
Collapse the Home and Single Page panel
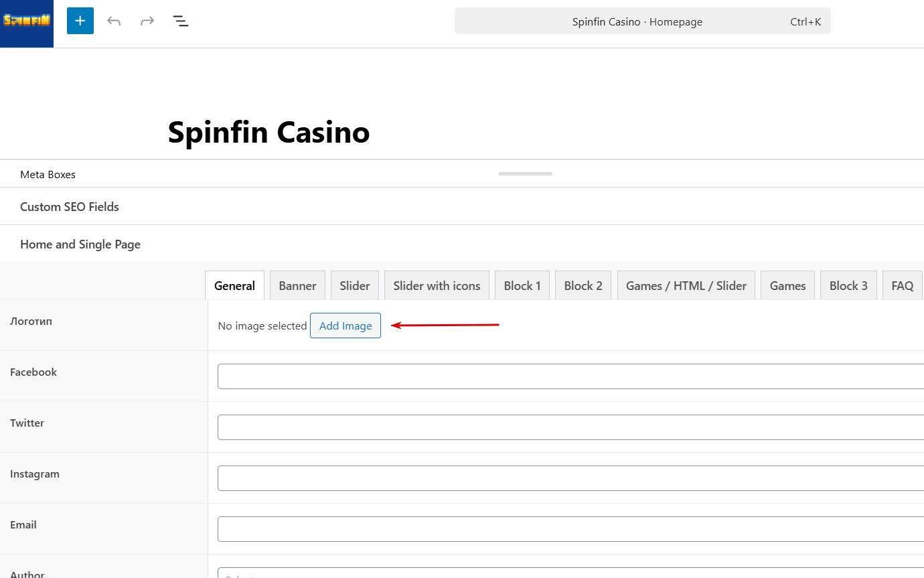coord(80,244)
